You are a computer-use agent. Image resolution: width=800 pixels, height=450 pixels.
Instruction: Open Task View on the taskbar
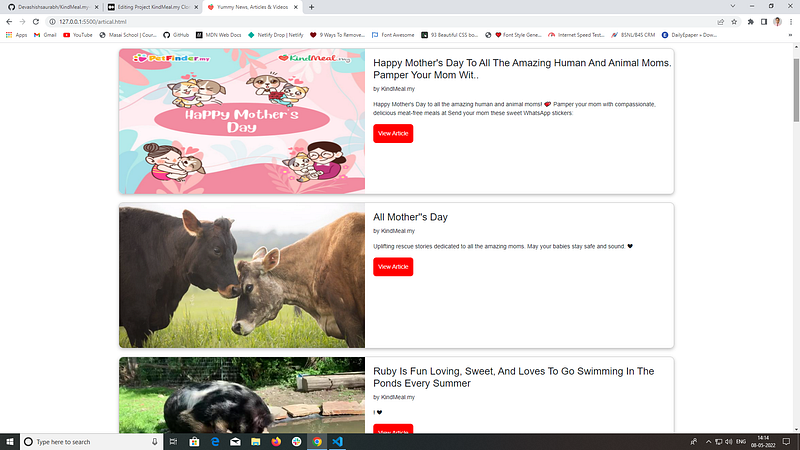pyautogui.click(x=173, y=442)
